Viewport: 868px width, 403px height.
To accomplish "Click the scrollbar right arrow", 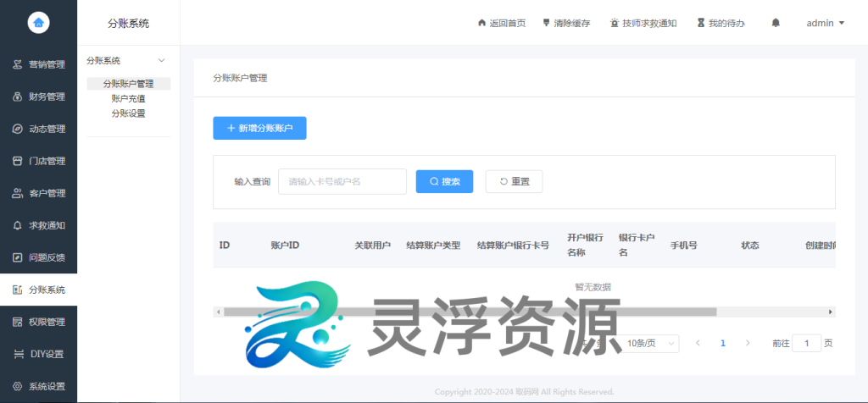I will click(831, 312).
